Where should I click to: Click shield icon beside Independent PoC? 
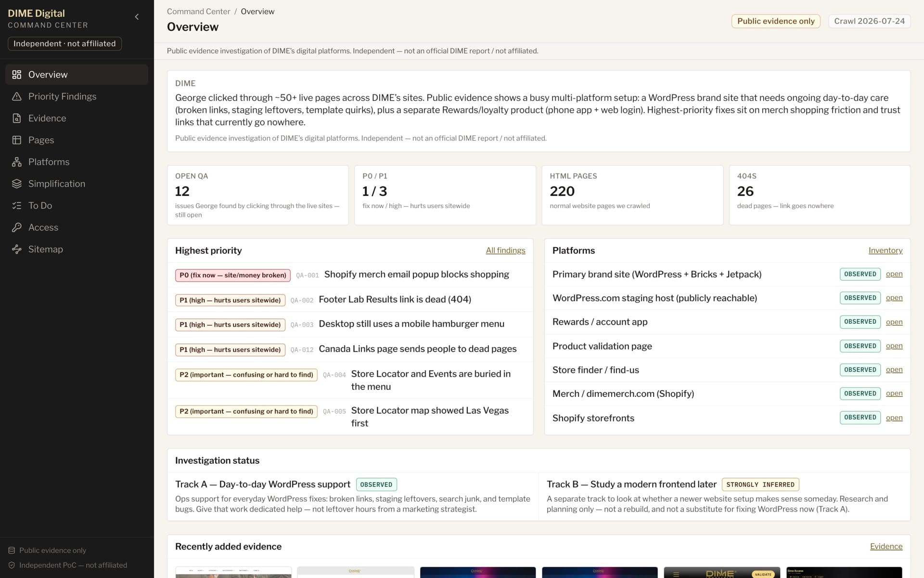(x=12, y=565)
